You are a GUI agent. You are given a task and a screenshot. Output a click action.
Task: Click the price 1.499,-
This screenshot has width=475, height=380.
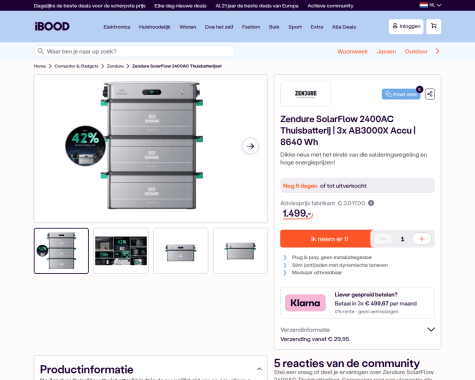coord(297,213)
